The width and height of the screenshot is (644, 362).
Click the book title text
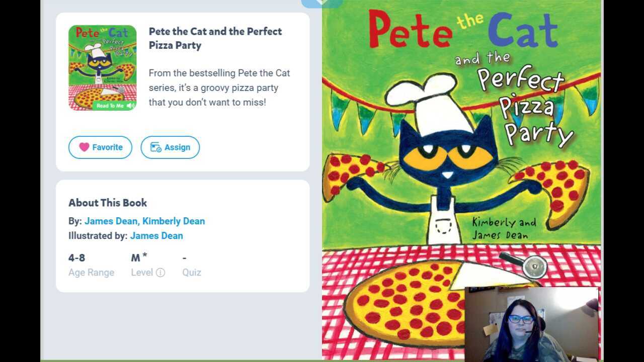[x=215, y=38]
